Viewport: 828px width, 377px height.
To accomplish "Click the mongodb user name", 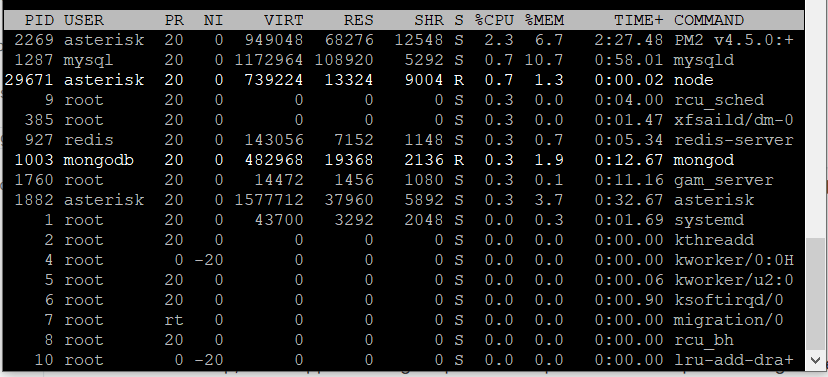I will [99, 160].
